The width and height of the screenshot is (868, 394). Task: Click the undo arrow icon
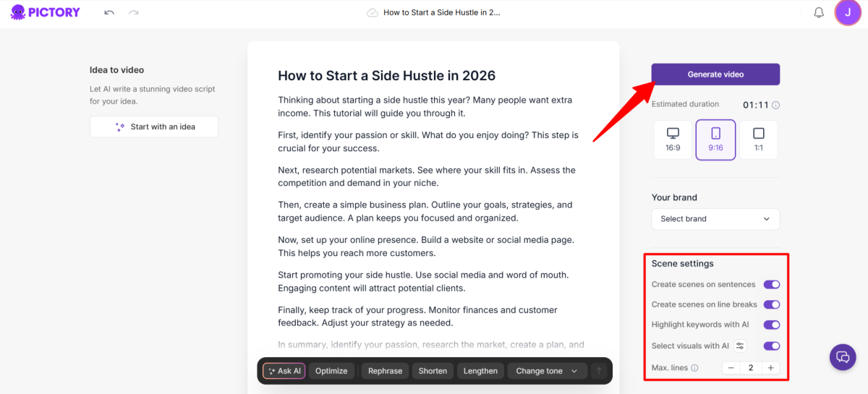[x=109, y=13]
